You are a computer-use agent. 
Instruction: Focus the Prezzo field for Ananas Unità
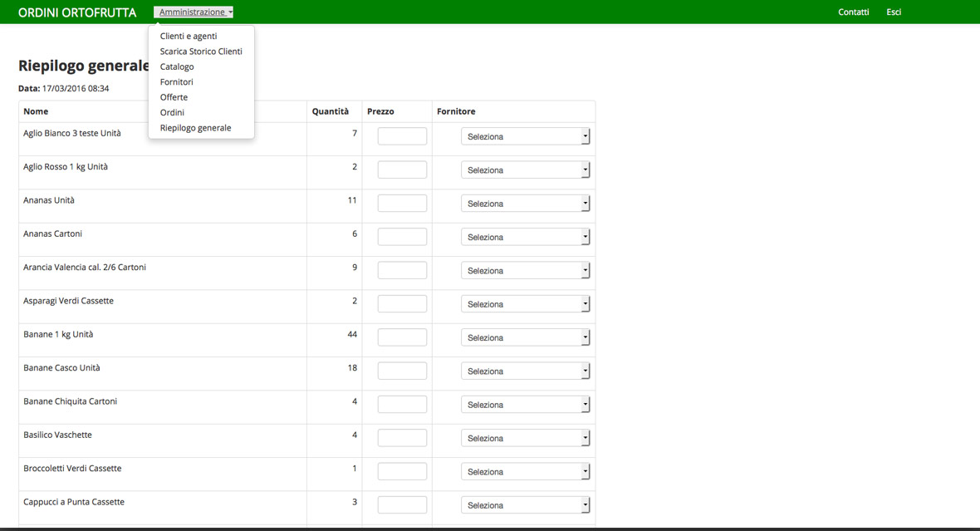(402, 204)
